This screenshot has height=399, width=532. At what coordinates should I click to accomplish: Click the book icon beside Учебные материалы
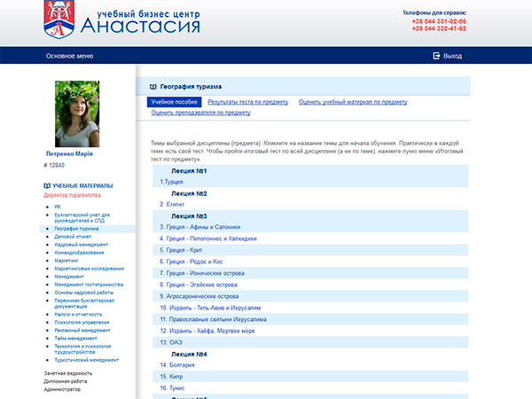point(46,185)
